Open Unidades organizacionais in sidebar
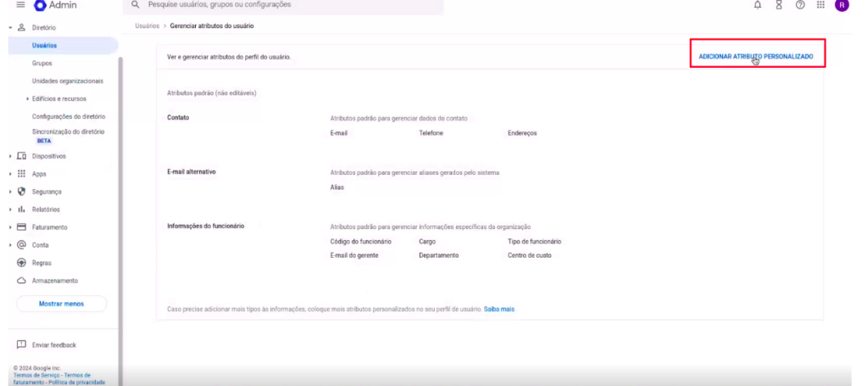The width and height of the screenshot is (868, 386). click(68, 81)
